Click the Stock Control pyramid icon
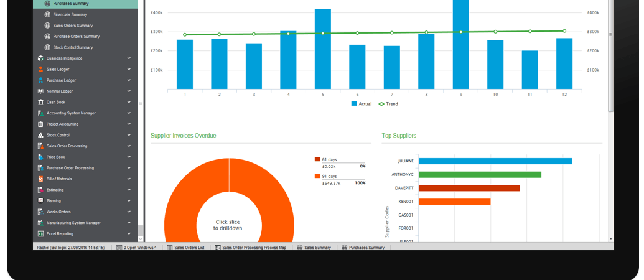This screenshot has width=644, height=280. pyautogui.click(x=40, y=135)
